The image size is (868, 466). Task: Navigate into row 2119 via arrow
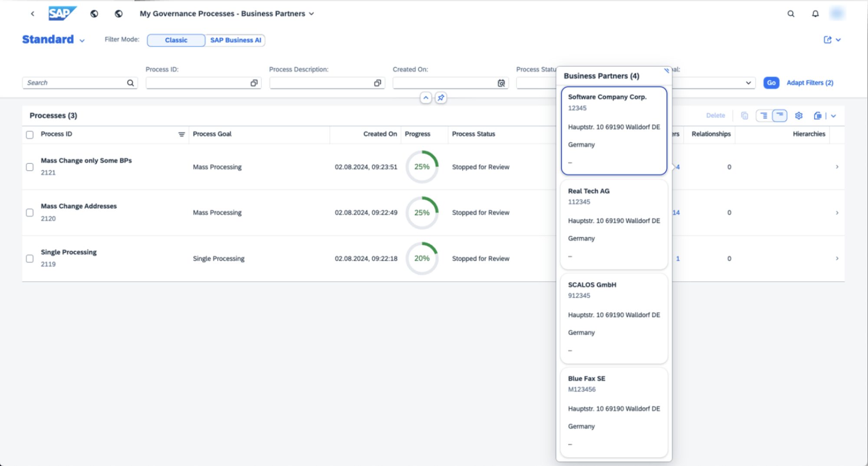pyautogui.click(x=837, y=259)
